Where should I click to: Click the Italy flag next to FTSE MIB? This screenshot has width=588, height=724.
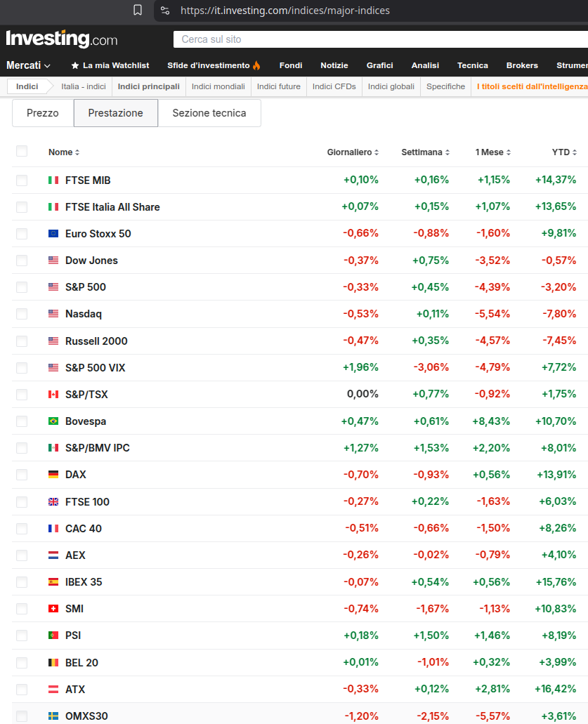click(53, 180)
